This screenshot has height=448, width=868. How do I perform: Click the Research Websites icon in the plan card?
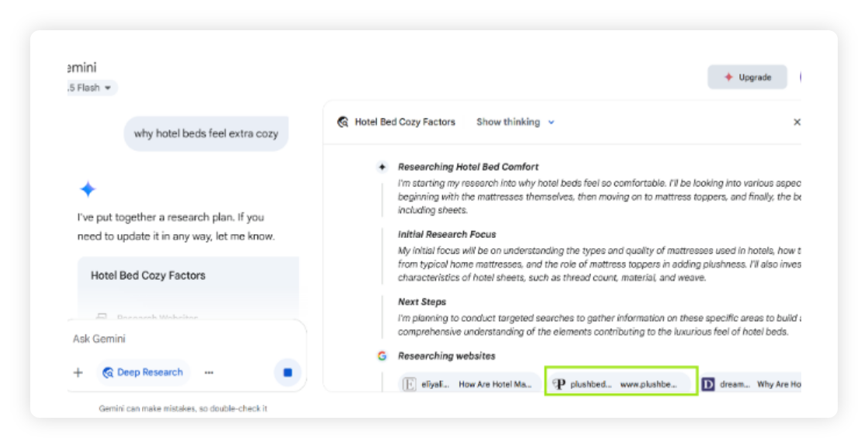(101, 317)
